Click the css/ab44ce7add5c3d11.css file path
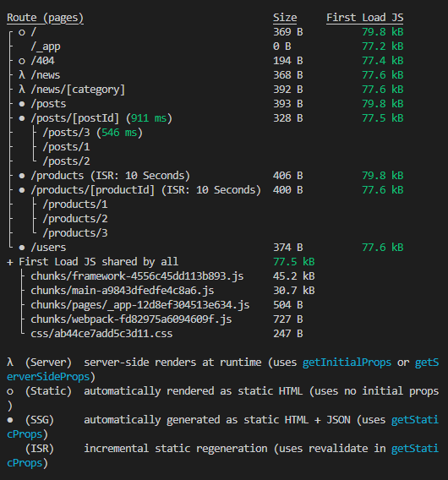The width and height of the screenshot is (448, 480). click(101, 334)
